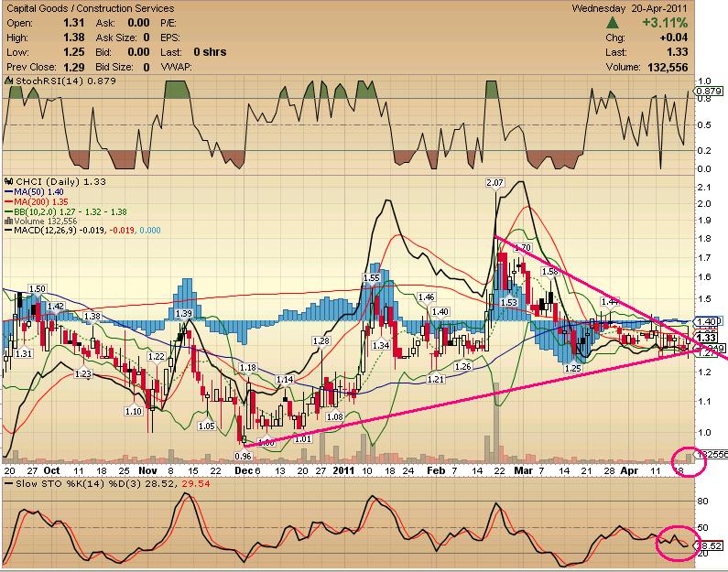Click the High price 1.38 value
Image resolution: width=728 pixels, height=572 pixels.
(74, 38)
